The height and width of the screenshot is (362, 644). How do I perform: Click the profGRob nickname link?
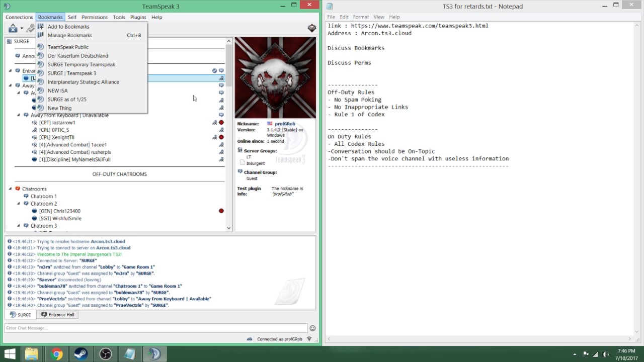coord(285,124)
